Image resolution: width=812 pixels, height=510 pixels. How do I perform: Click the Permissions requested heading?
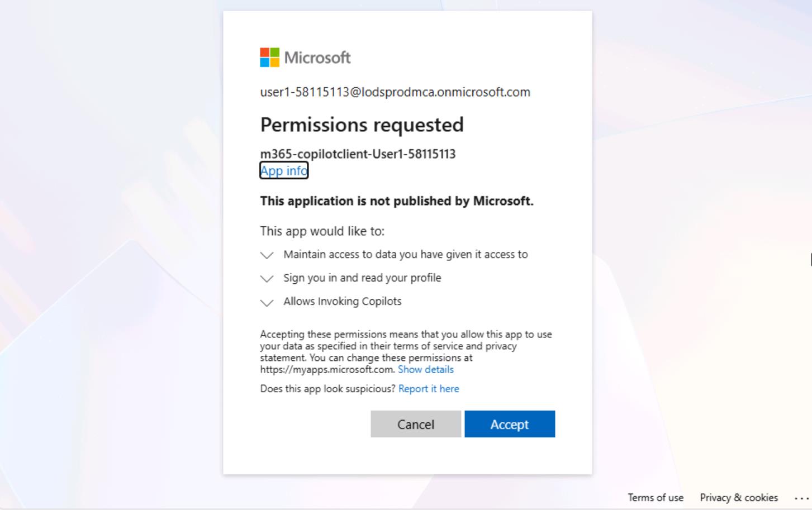point(362,125)
